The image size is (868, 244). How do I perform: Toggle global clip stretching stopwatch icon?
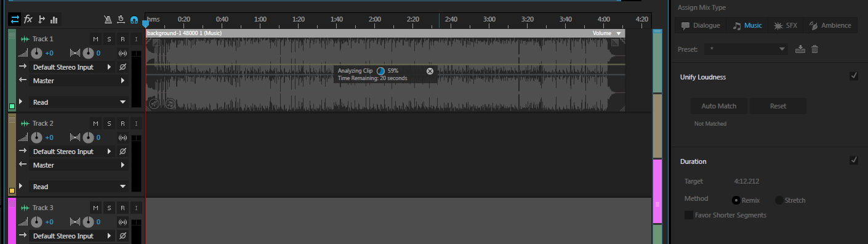(x=121, y=20)
